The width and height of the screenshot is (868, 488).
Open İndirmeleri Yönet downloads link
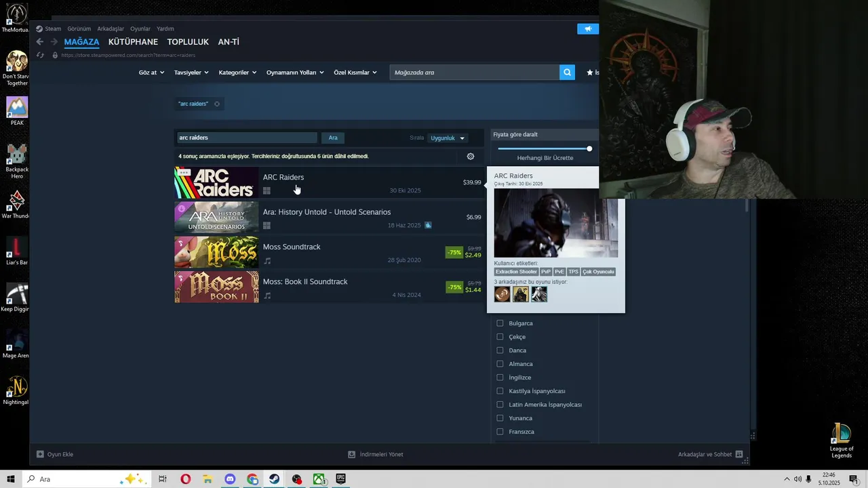[x=376, y=454]
